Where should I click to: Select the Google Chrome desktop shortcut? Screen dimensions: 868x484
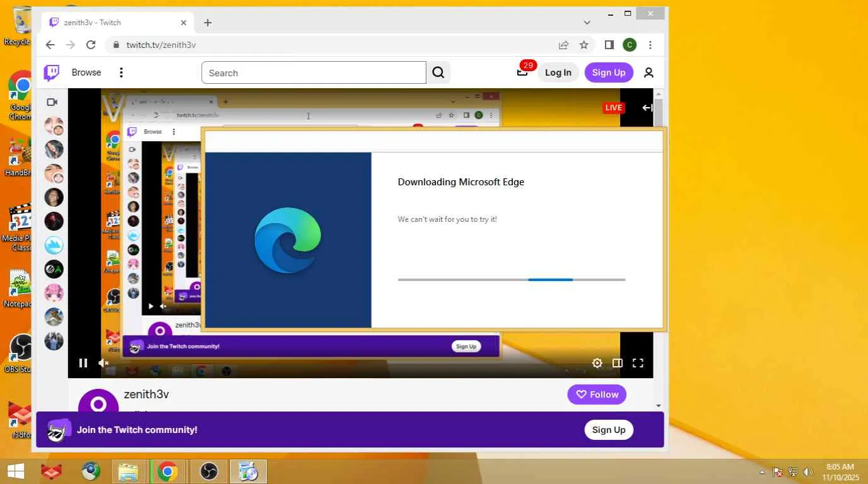[21, 96]
